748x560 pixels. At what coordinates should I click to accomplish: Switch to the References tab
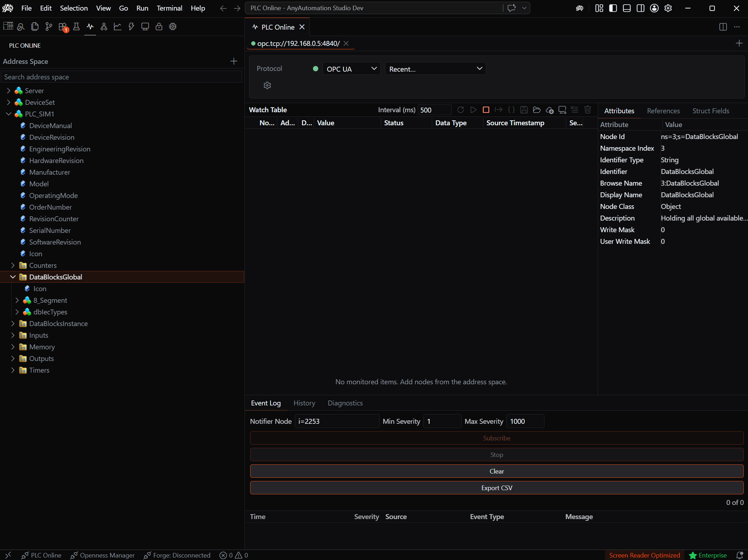[x=663, y=111]
